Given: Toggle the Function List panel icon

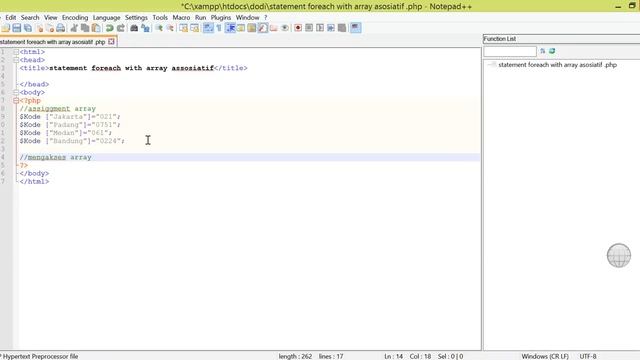Looking at the screenshot, I should [263, 28].
